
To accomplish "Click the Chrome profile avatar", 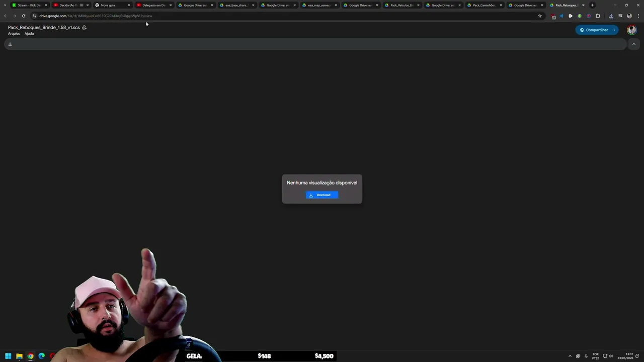I will coord(629,16).
